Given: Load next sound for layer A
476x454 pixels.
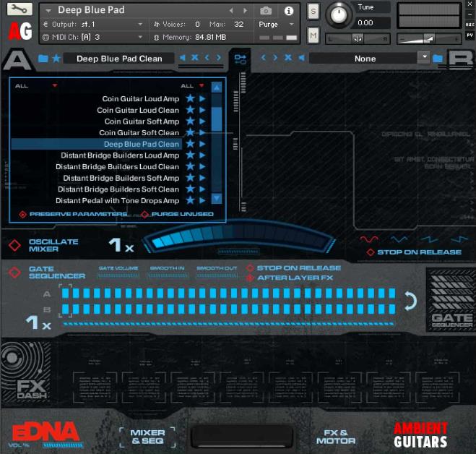Looking at the screenshot, I should pyautogui.click(x=219, y=57).
